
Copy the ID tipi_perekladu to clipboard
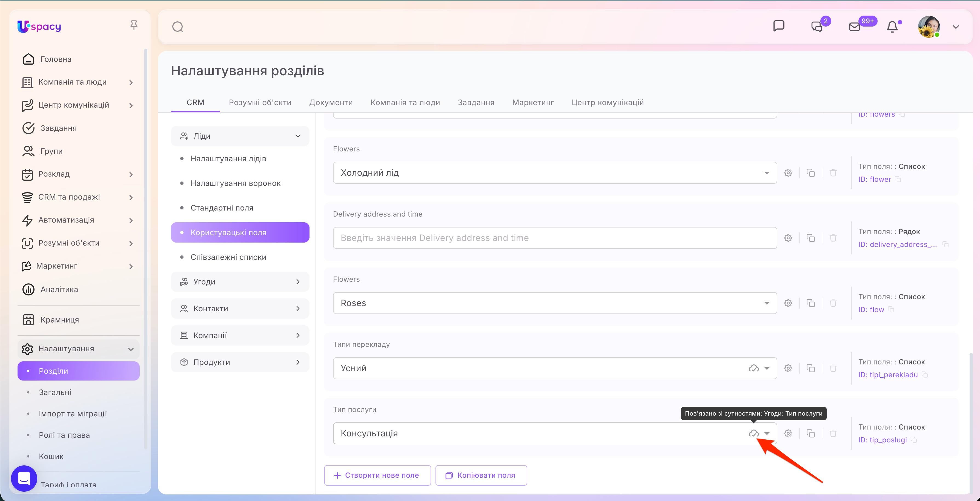coord(925,375)
